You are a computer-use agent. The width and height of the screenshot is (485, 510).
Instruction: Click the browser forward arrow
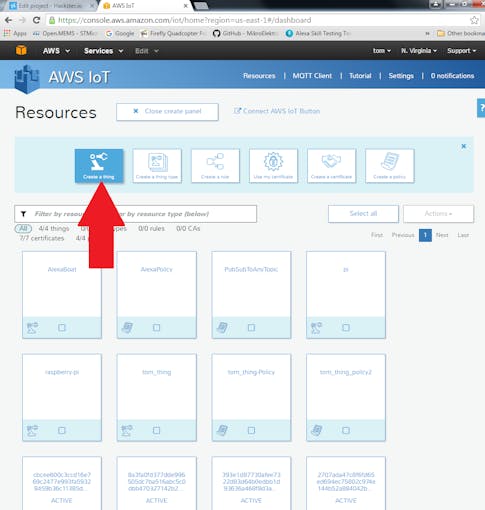tap(22, 20)
